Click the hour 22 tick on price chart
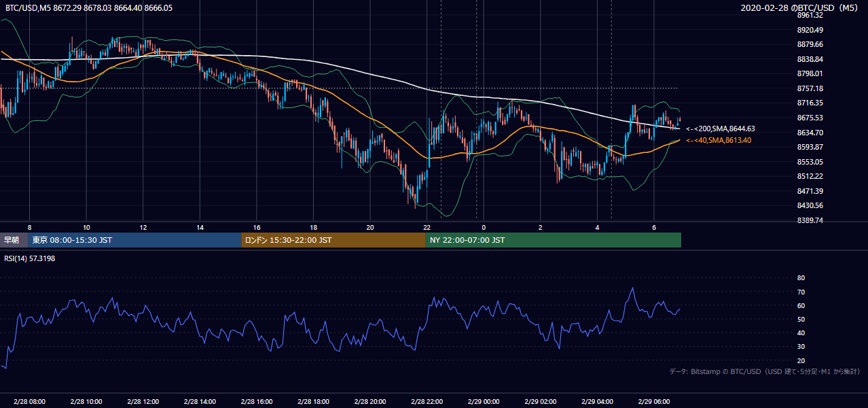868x408 pixels. [x=427, y=227]
